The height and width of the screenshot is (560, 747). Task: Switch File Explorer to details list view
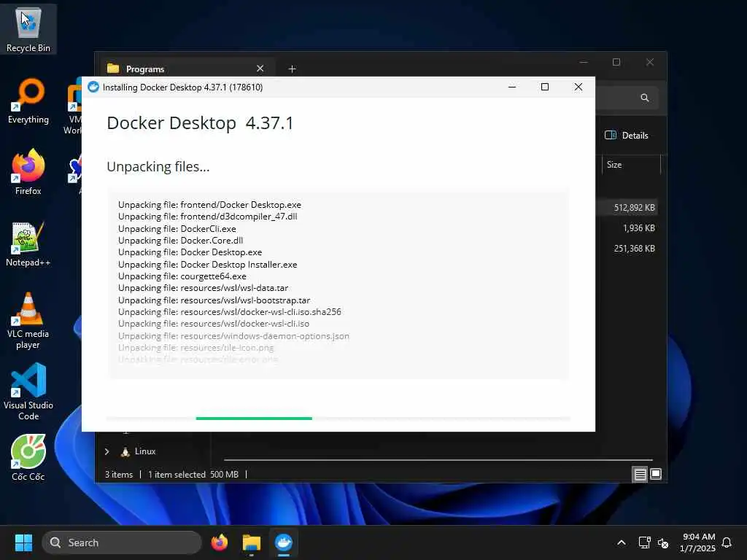tap(640, 474)
